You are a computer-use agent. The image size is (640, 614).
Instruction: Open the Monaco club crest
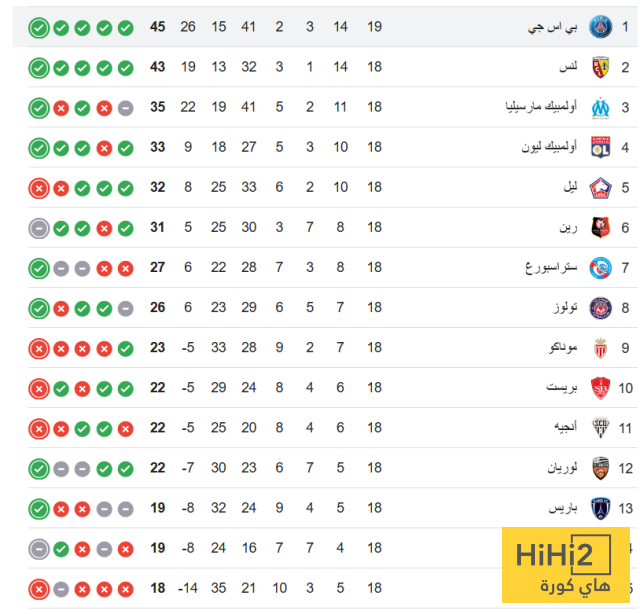[601, 348]
